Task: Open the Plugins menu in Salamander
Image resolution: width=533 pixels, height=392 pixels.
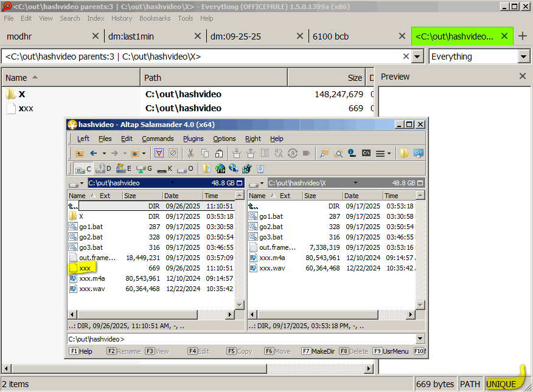Action: click(193, 139)
